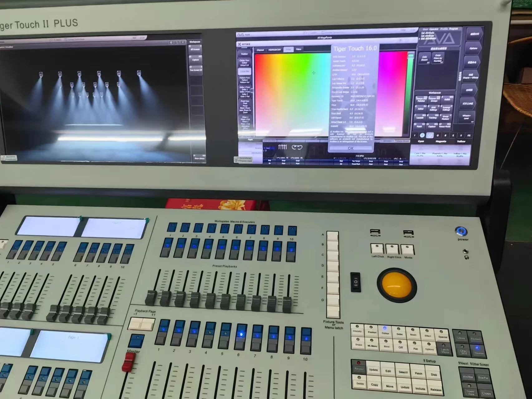Select the lit Colour attribute key

(x=385, y=332)
